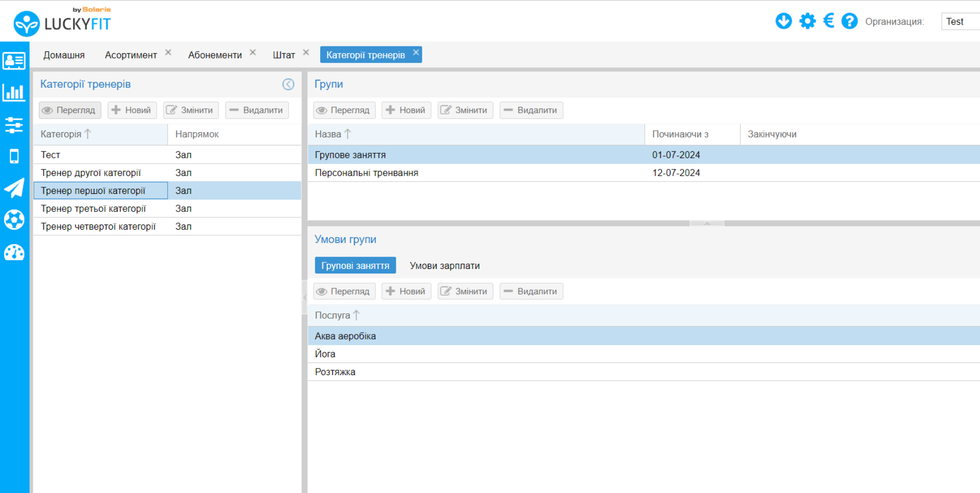Close the Абонементи tab
This screenshot has width=980, height=493.
[253, 53]
